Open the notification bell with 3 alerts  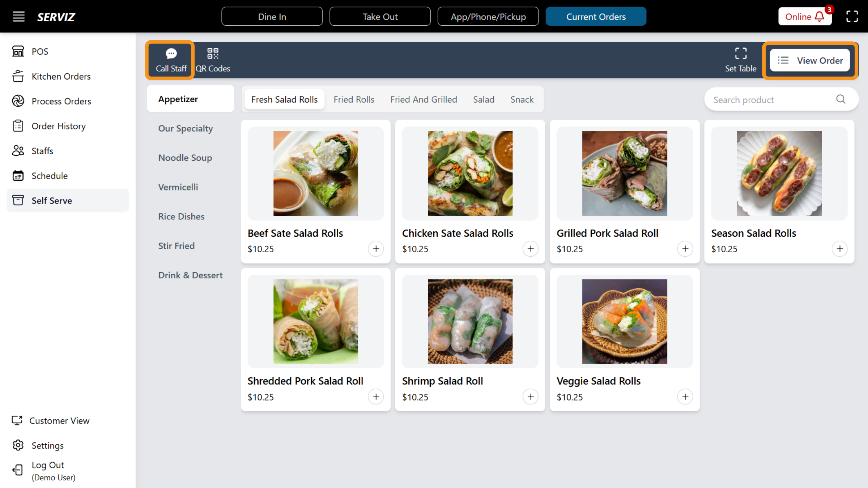(x=820, y=17)
